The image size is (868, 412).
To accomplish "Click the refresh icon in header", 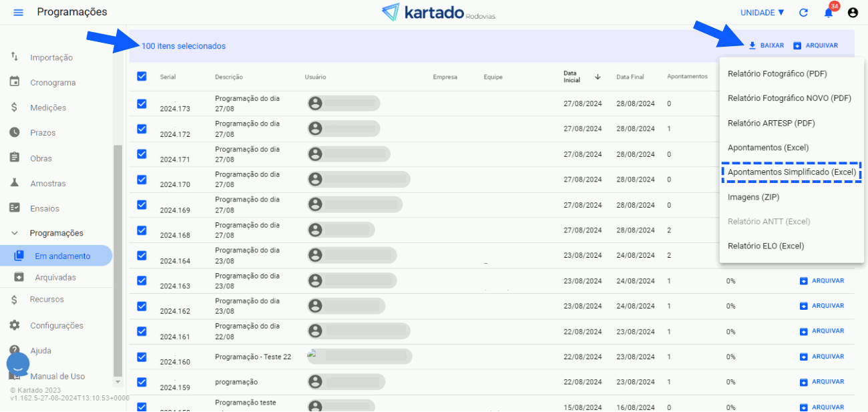I will point(803,13).
